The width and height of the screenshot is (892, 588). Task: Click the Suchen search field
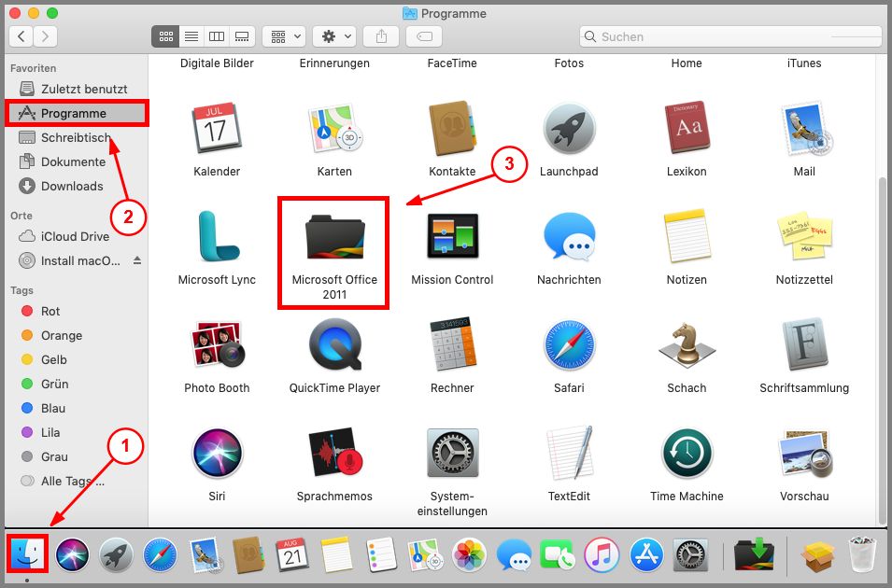(730, 37)
